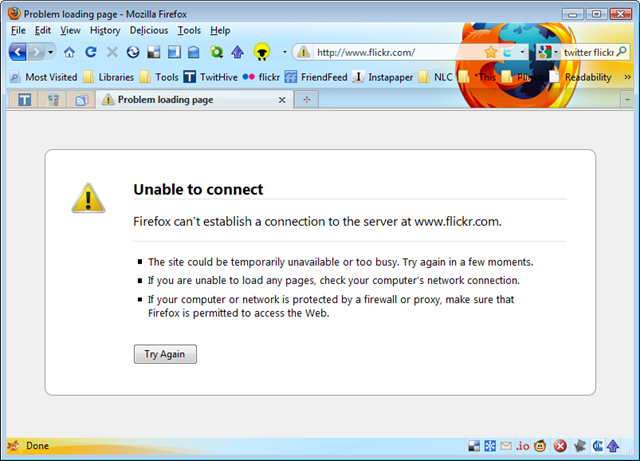Open the Libraries bookmark folder
640x461 pixels.
[x=109, y=77]
